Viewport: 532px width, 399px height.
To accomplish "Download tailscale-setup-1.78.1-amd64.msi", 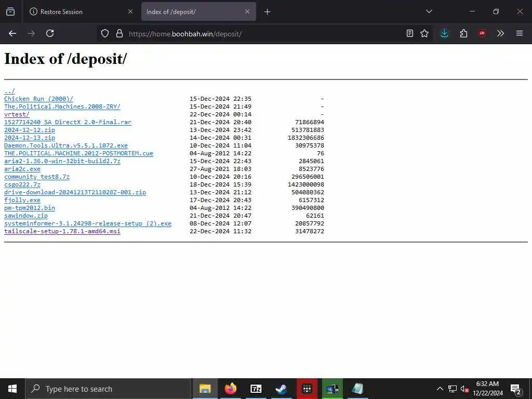I will point(62,231).
